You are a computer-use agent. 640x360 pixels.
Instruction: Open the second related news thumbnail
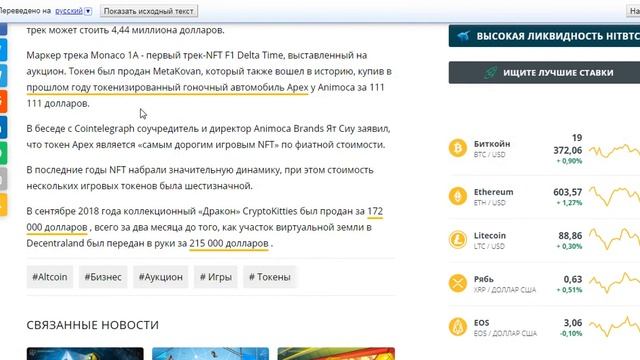[x=211, y=353]
